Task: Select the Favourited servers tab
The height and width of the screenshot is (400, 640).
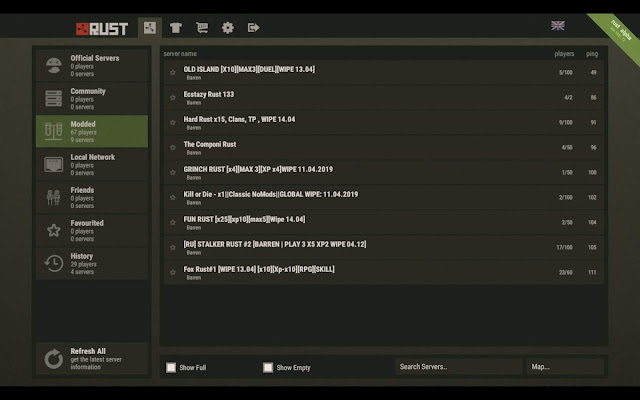Action: tap(92, 230)
